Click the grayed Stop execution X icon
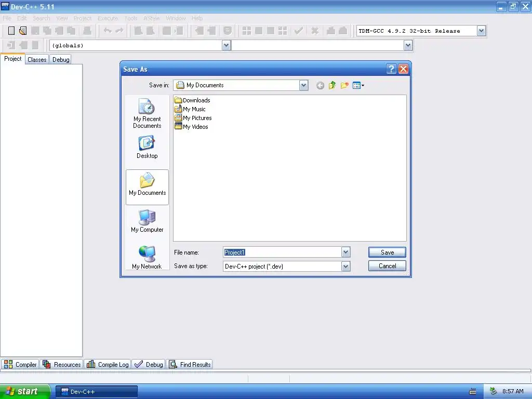 pyautogui.click(x=315, y=31)
